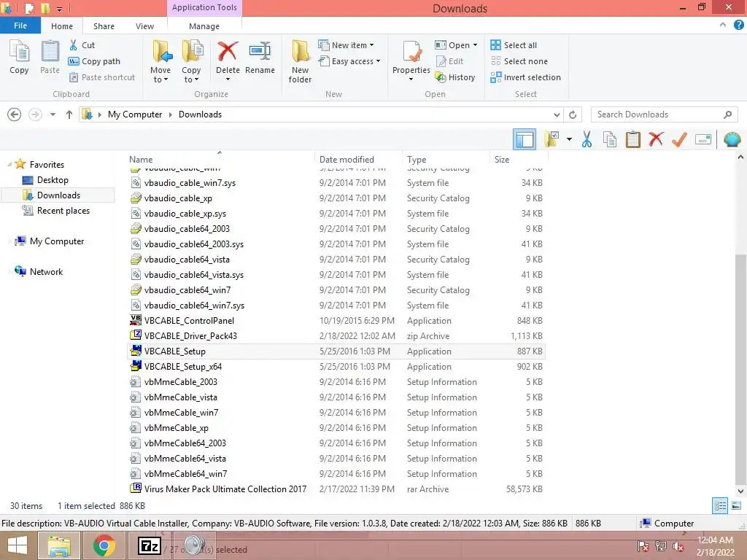
Task: Rename the selected file via ribbon Rename
Action: (x=260, y=57)
